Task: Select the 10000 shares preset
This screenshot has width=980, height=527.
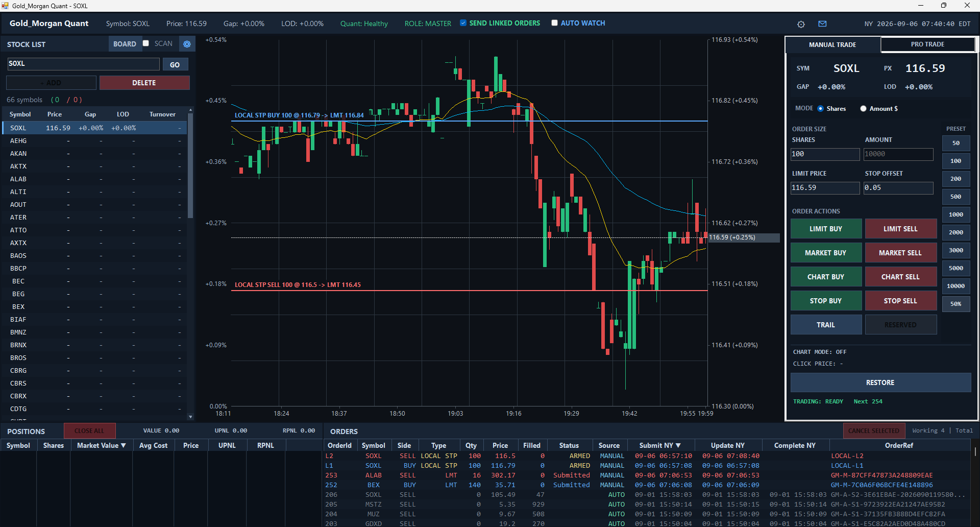Action: pos(955,286)
